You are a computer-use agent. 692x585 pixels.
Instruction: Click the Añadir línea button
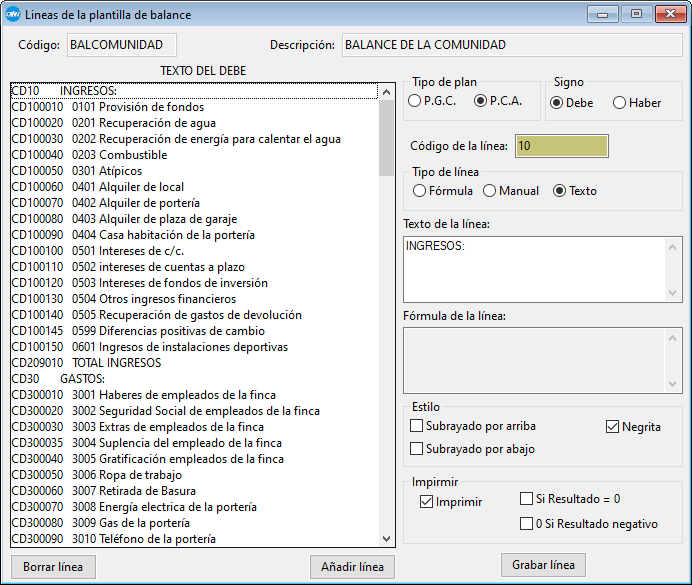pyautogui.click(x=352, y=567)
